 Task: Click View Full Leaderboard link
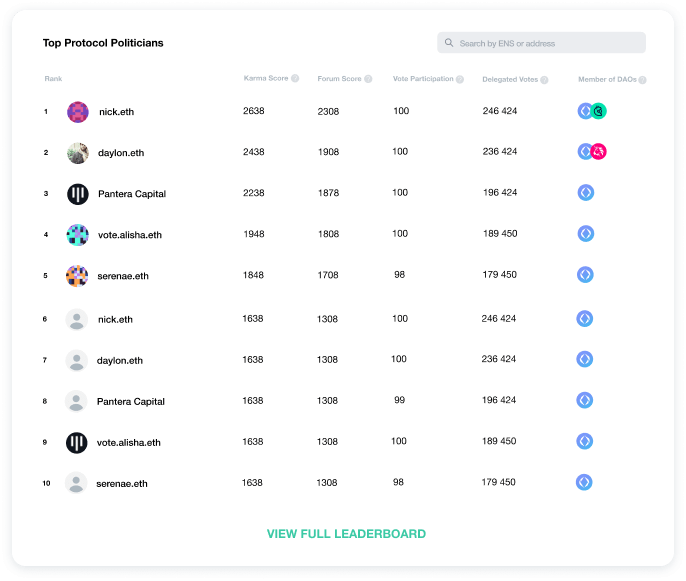point(346,534)
